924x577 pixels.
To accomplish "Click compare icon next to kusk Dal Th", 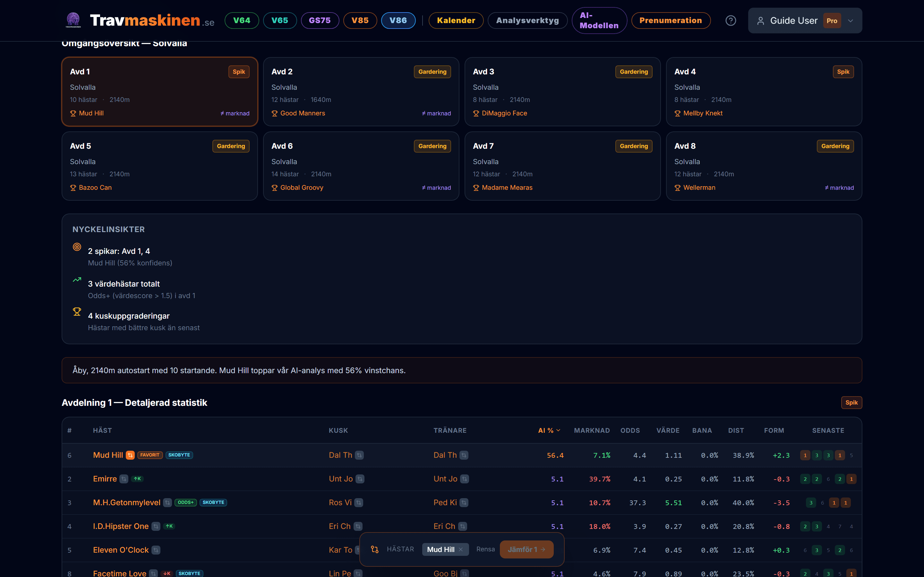I will pyautogui.click(x=359, y=455).
